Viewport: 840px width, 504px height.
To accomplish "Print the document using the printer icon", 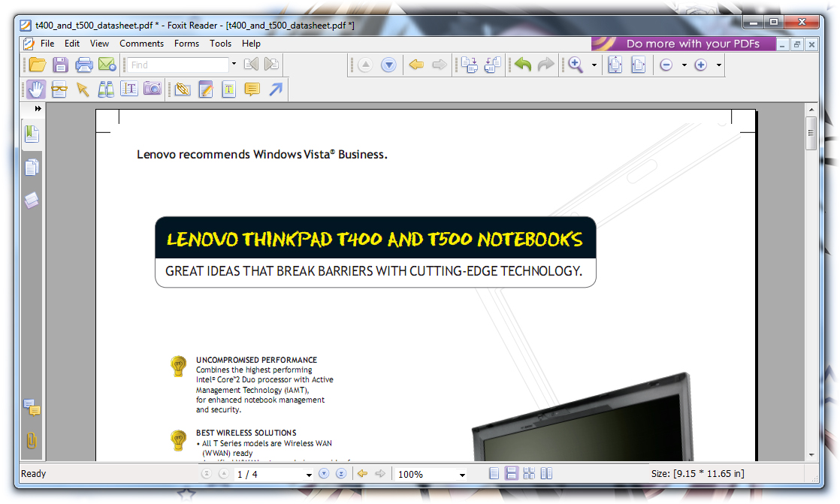I will coord(84,65).
